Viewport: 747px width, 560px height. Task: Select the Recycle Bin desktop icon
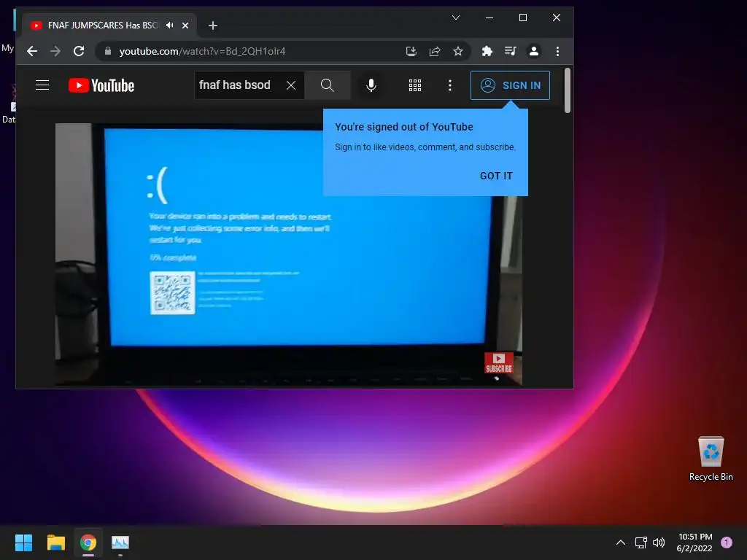711,459
